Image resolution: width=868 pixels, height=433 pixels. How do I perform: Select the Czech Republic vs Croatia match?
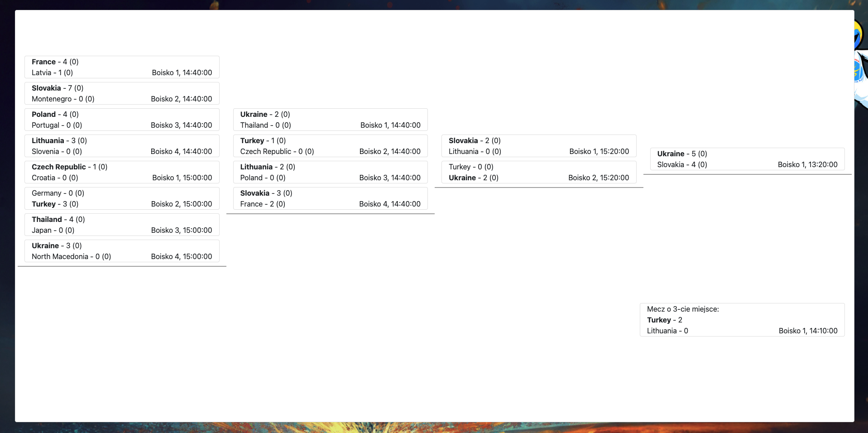coord(121,172)
